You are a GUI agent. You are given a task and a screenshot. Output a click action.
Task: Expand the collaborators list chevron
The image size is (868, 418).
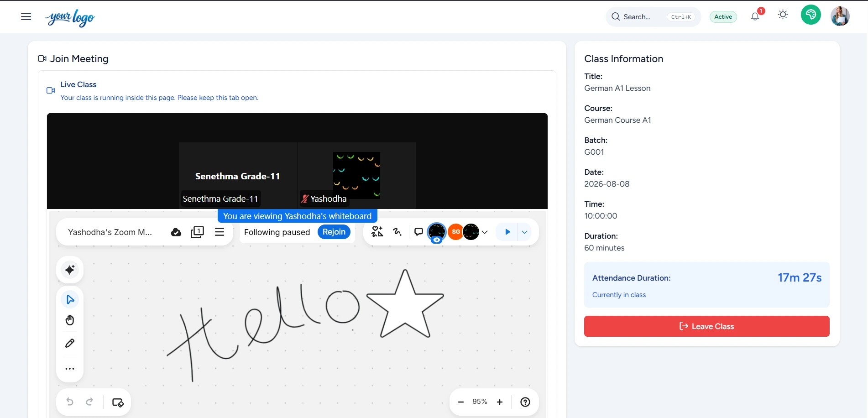click(485, 232)
